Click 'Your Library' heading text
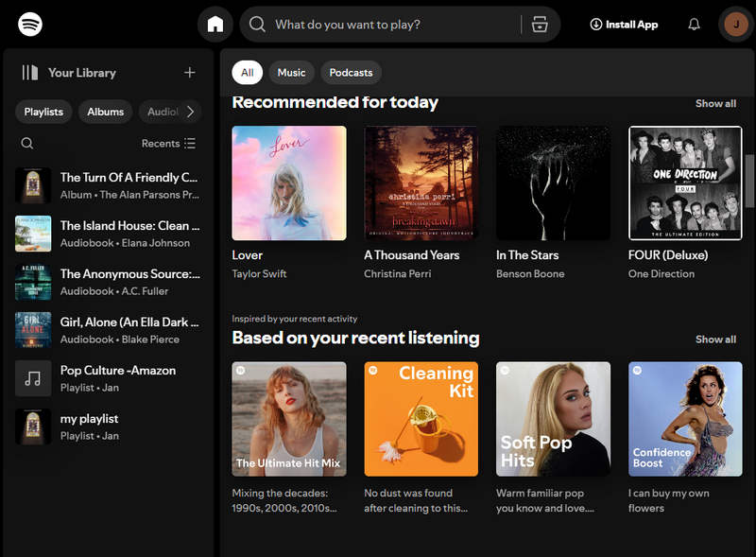The width and height of the screenshot is (756, 557). pos(82,73)
